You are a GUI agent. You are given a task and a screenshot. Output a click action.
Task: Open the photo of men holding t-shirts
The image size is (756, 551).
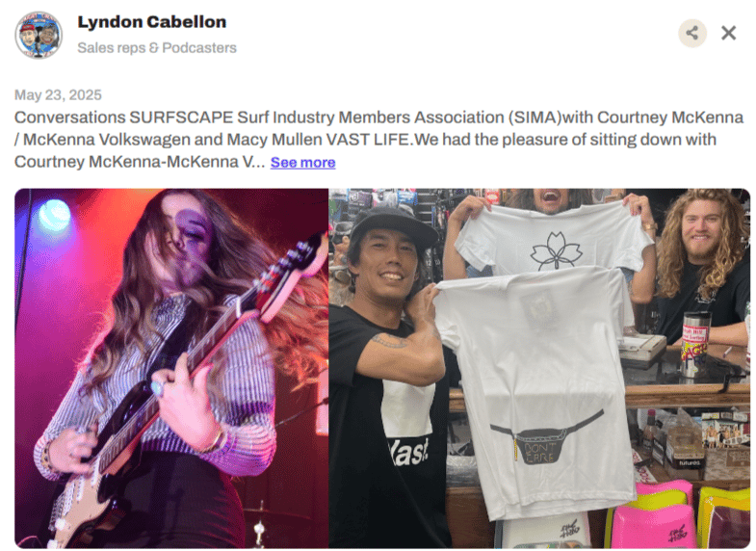coord(539,368)
